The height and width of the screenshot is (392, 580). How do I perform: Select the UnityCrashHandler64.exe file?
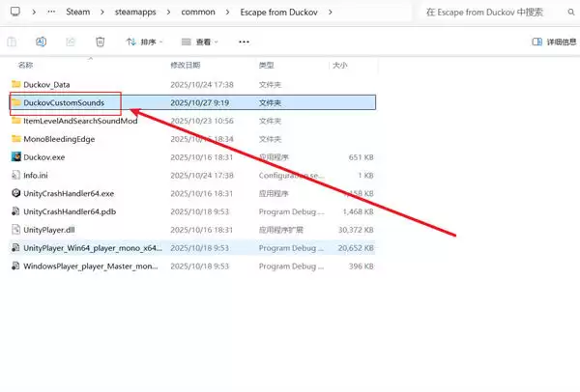point(68,193)
